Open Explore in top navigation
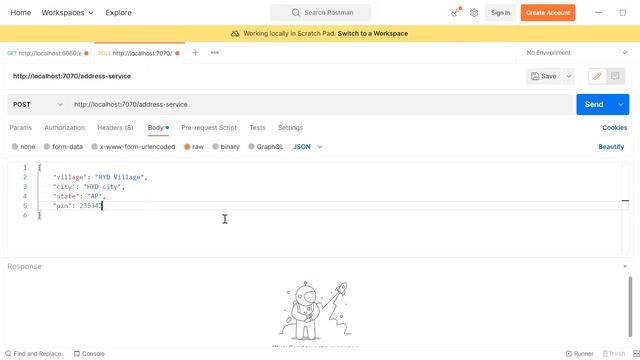The width and height of the screenshot is (640, 360). (118, 13)
